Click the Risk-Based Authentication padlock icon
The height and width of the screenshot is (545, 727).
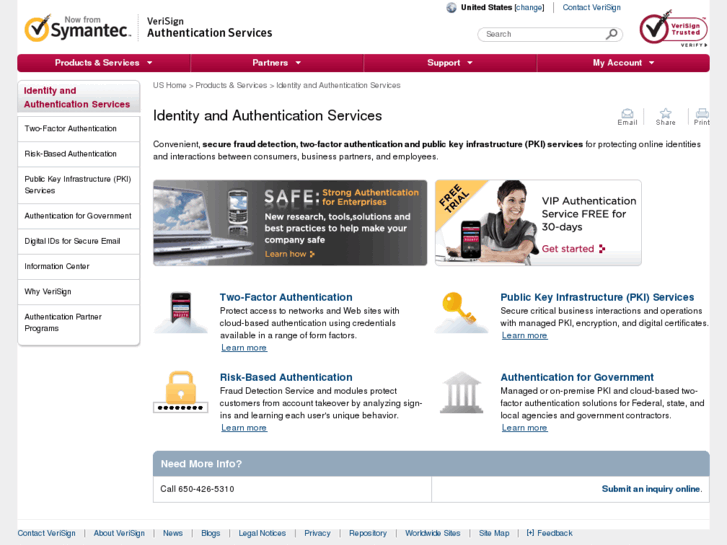pyautogui.click(x=181, y=391)
